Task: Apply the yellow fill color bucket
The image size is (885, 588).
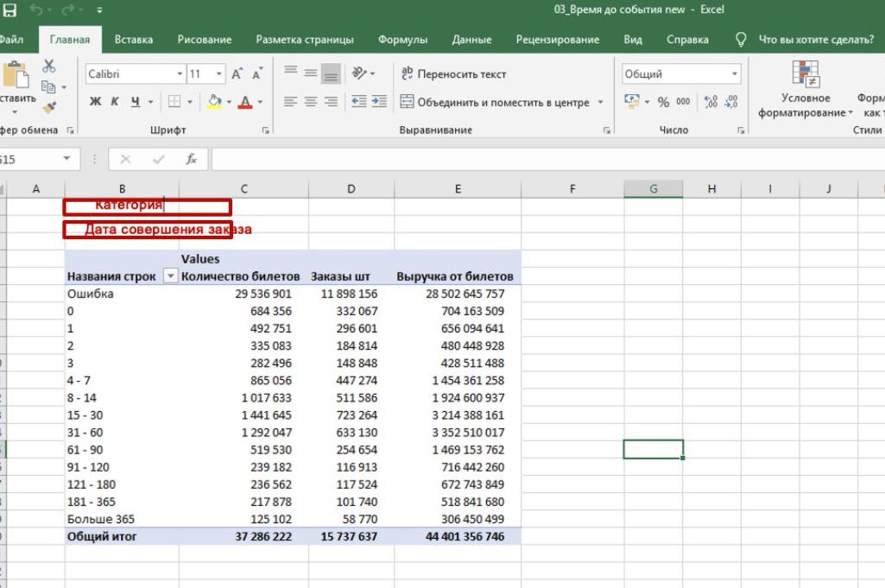Action: tap(215, 102)
